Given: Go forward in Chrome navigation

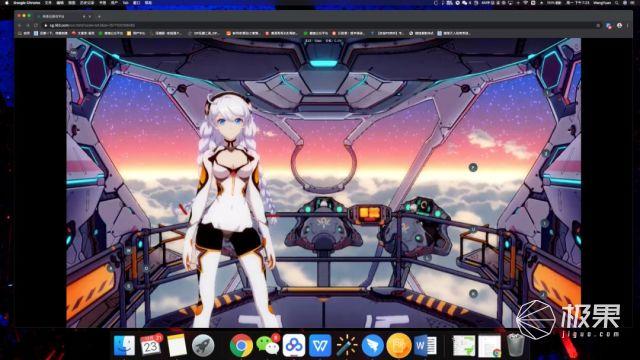Looking at the screenshot, I should point(27,25).
